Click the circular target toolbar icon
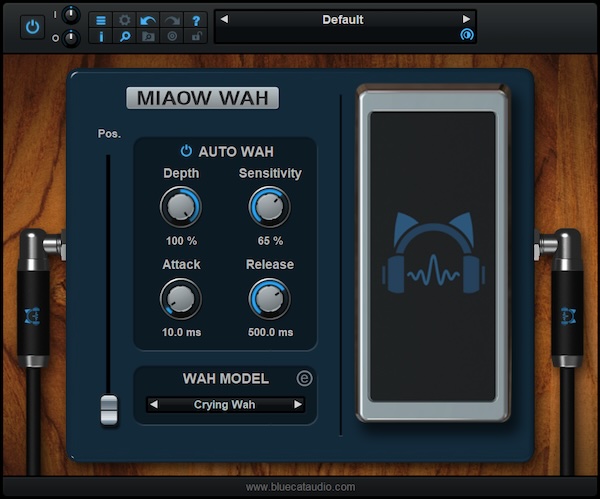 pyautogui.click(x=172, y=36)
